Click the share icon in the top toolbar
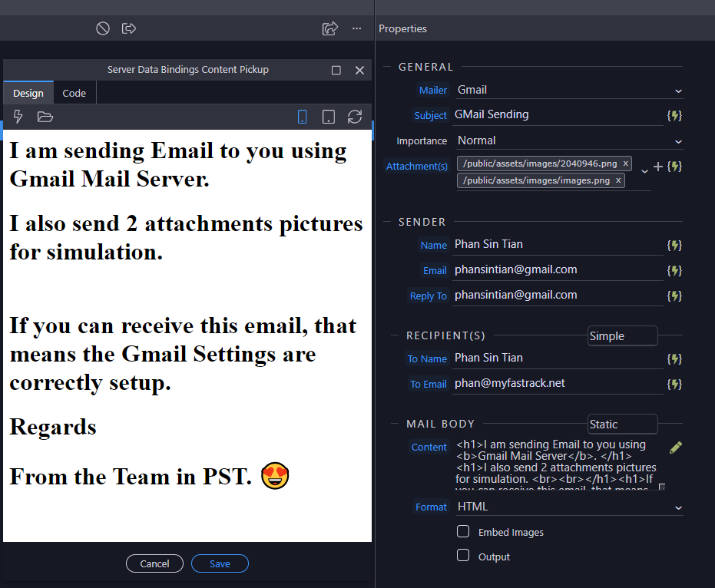 pos(330,28)
